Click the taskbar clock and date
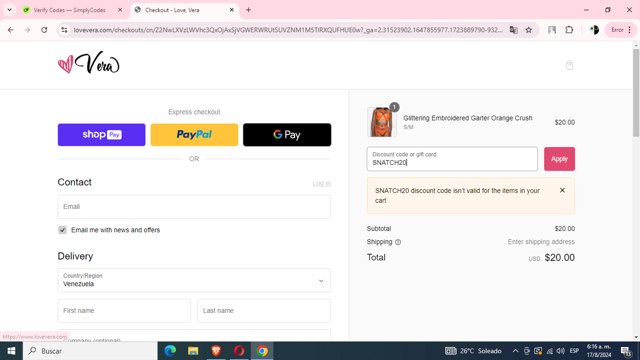The height and width of the screenshot is (360, 640). [599, 351]
